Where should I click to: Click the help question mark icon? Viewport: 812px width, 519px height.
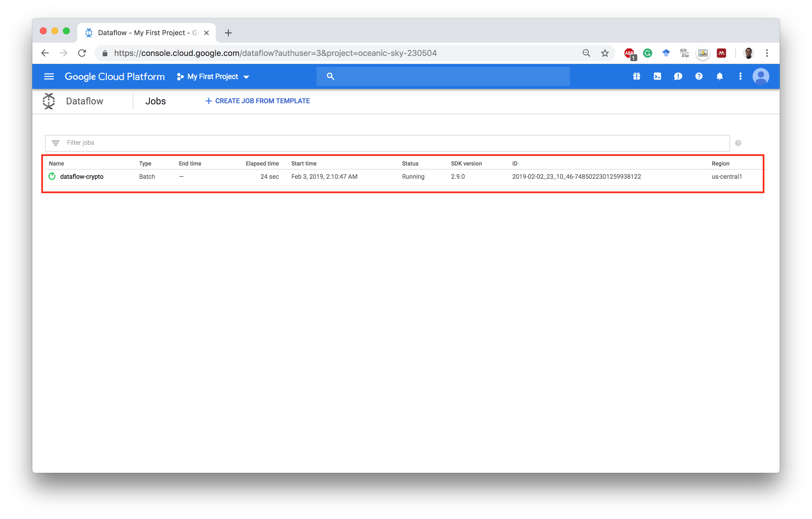(x=699, y=76)
